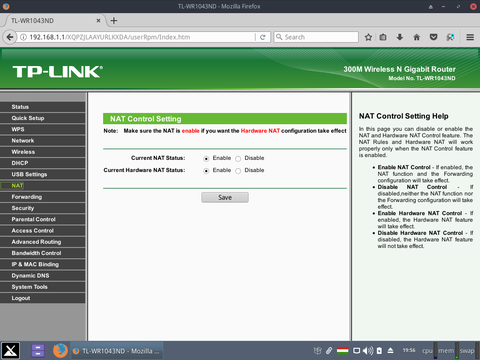Open the Status menu item
The width and height of the screenshot is (480, 360).
pos(43,107)
